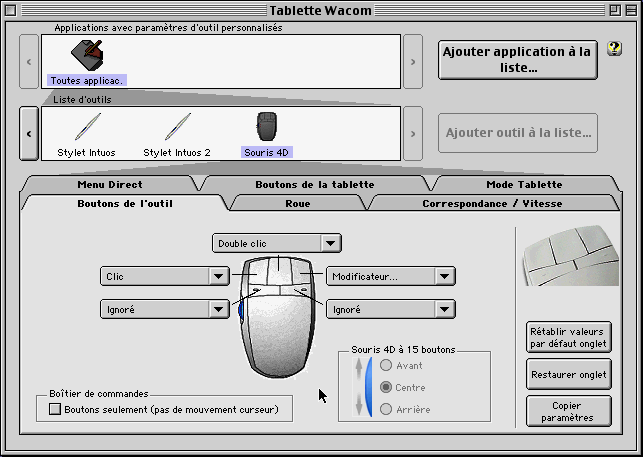Screen dimensions: 643x457
Task: Click the large 4D mouse diagram
Action: click(279, 316)
